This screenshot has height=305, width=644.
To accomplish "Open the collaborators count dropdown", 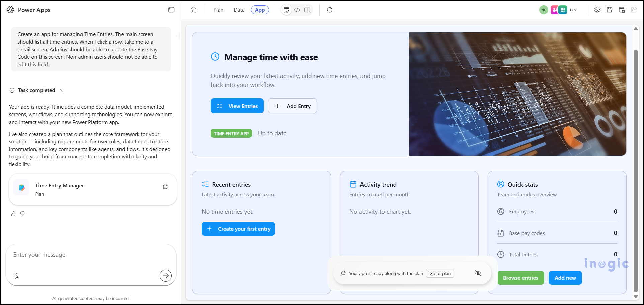I will pyautogui.click(x=574, y=10).
